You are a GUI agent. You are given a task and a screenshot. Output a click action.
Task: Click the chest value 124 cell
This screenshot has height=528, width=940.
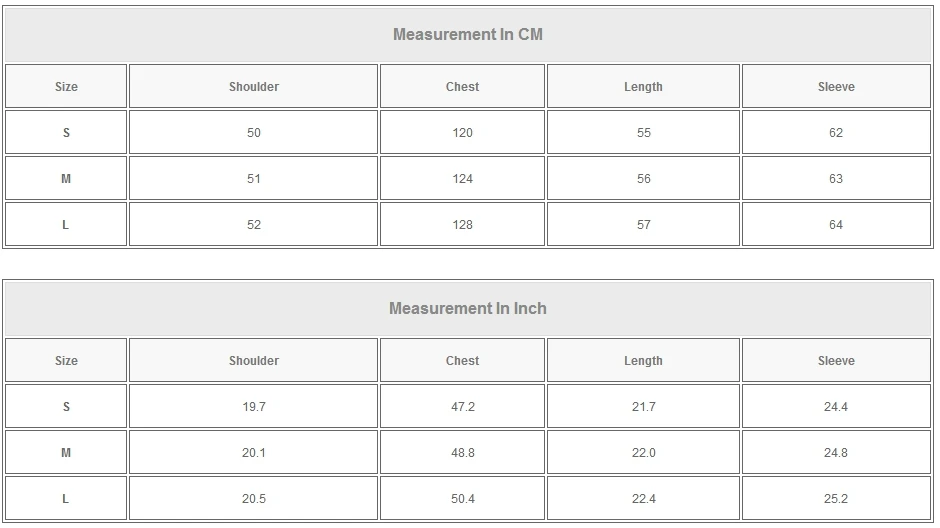coord(462,179)
